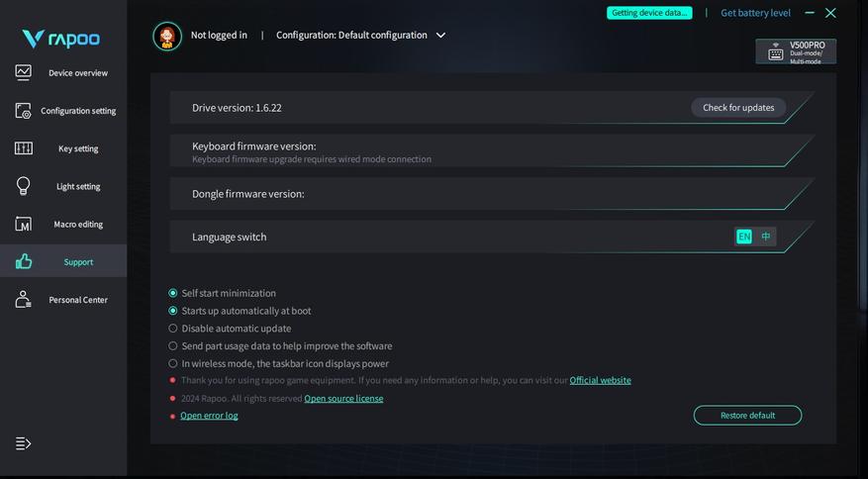
Task: Click the Macro editing icon
Action: pyautogui.click(x=24, y=225)
